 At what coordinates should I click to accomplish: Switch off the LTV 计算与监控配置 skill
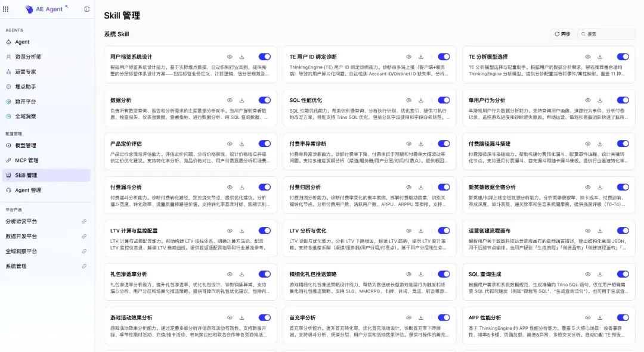[x=265, y=230]
